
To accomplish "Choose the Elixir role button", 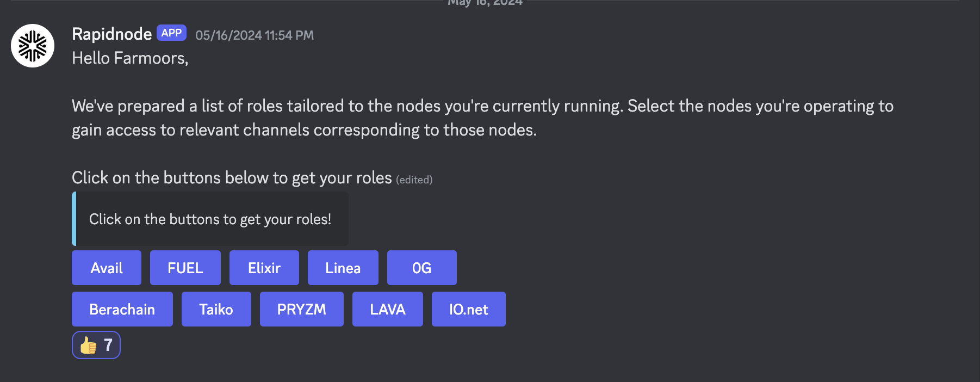I will pyautogui.click(x=264, y=268).
